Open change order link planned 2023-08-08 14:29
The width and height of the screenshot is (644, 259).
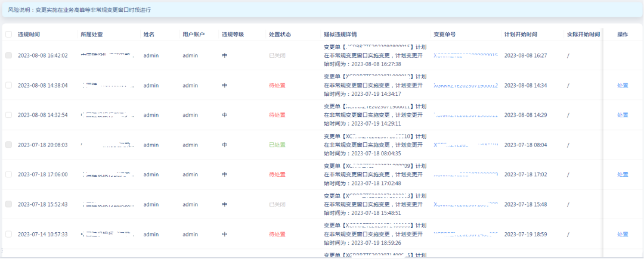tap(466, 115)
